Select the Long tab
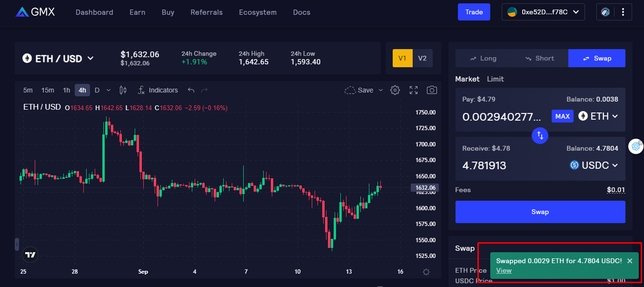 click(x=484, y=58)
